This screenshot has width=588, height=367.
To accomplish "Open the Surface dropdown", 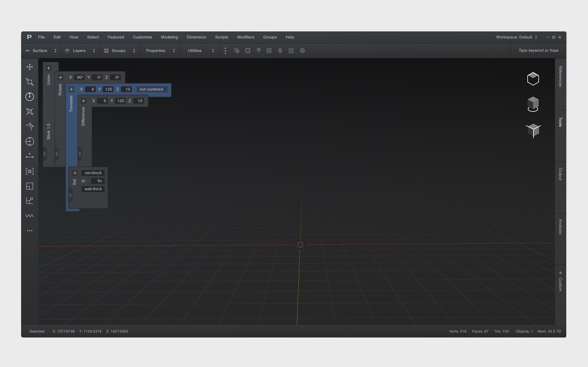I will (x=41, y=50).
